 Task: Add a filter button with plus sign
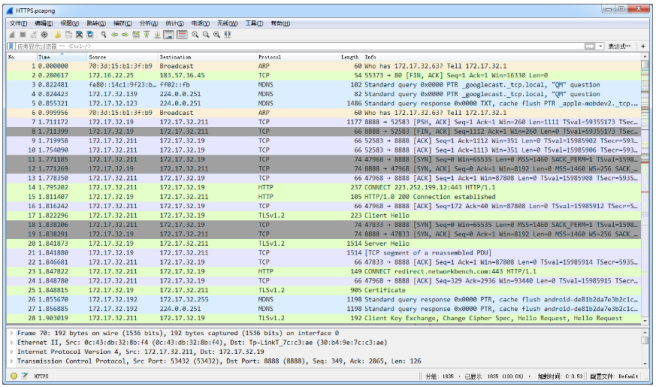coord(643,46)
